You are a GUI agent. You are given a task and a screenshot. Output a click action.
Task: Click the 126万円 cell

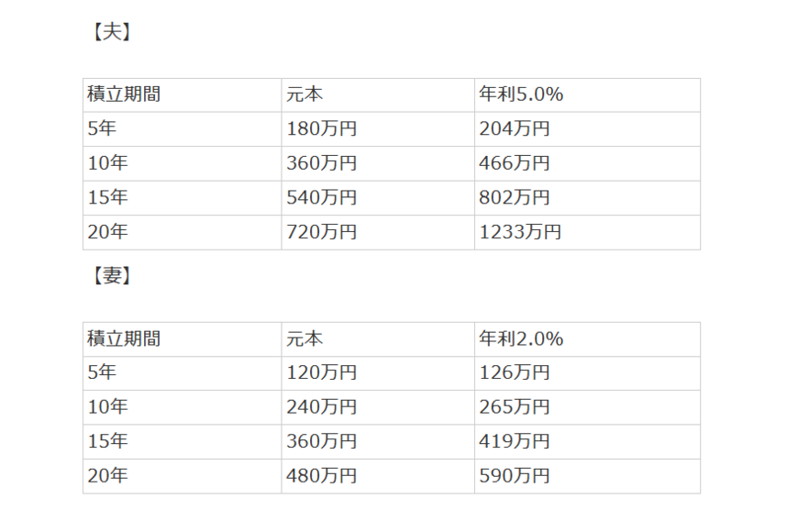[x=515, y=373]
